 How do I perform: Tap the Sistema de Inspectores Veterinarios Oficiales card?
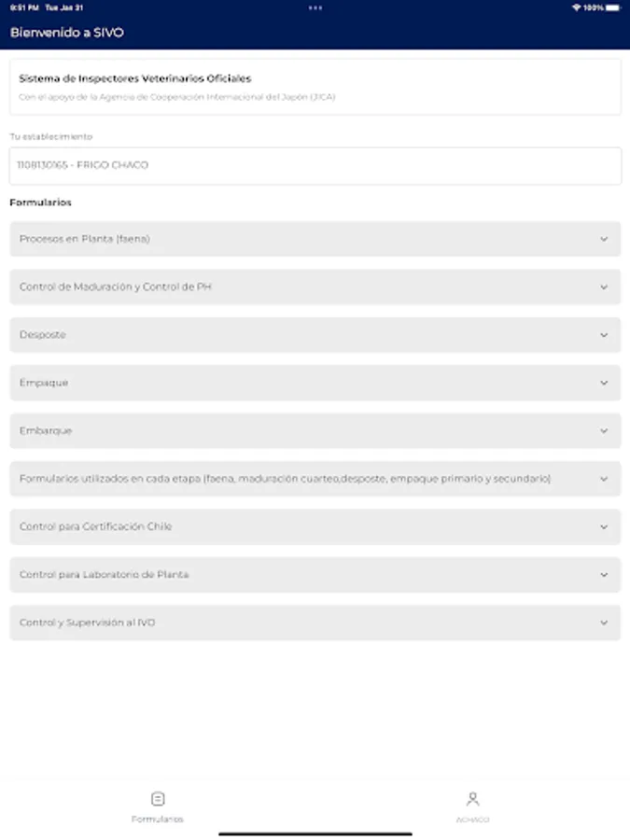315,87
